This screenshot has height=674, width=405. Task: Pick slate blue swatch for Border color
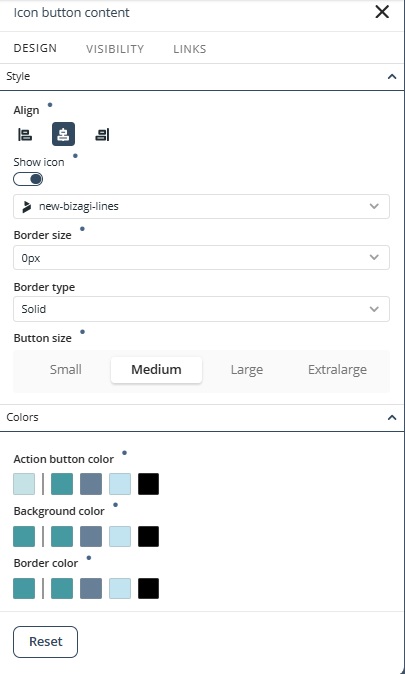91,588
